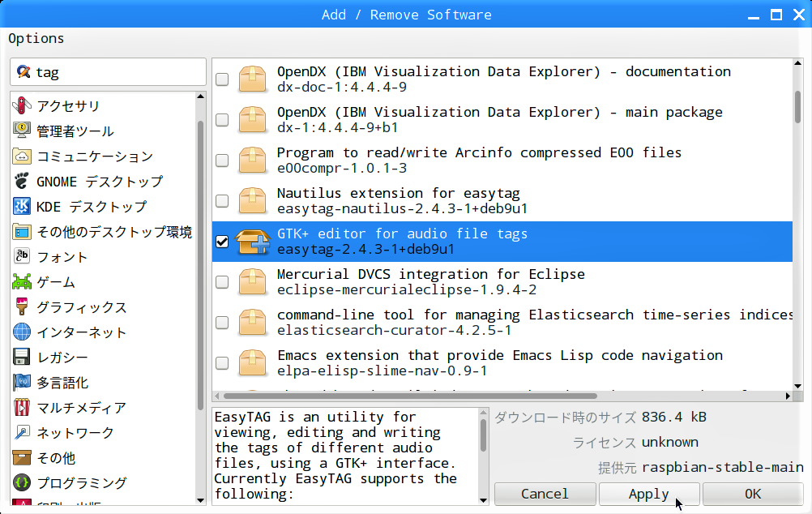Click the package list scroll-right arrow
812x514 pixels.
tap(788, 396)
